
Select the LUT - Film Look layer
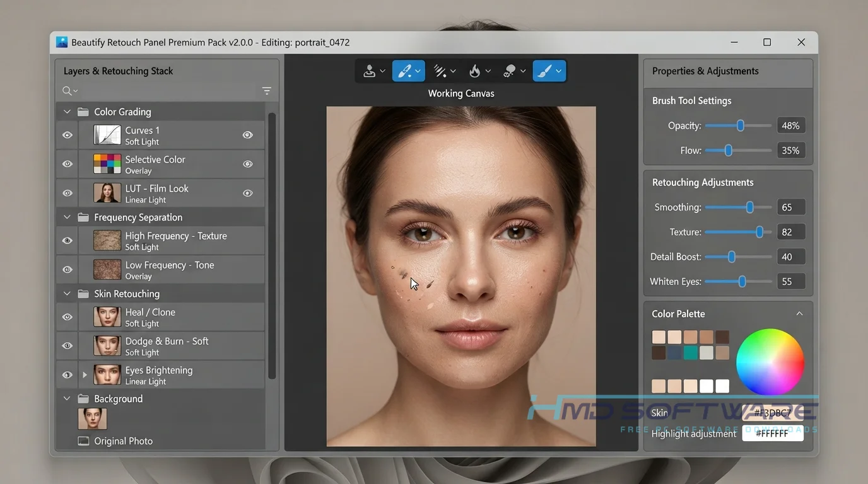(x=161, y=193)
